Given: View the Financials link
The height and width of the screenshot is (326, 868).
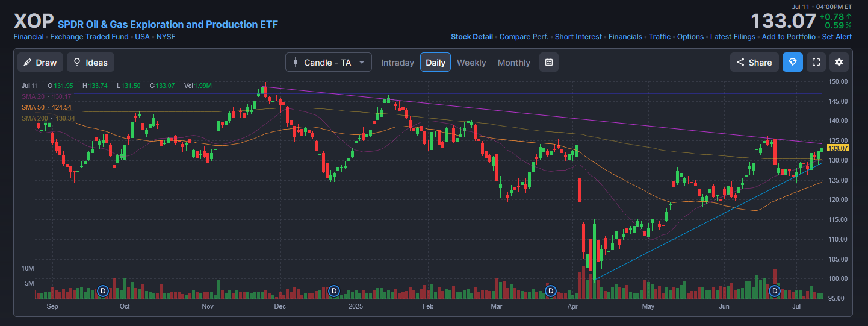Looking at the screenshot, I should tap(625, 37).
